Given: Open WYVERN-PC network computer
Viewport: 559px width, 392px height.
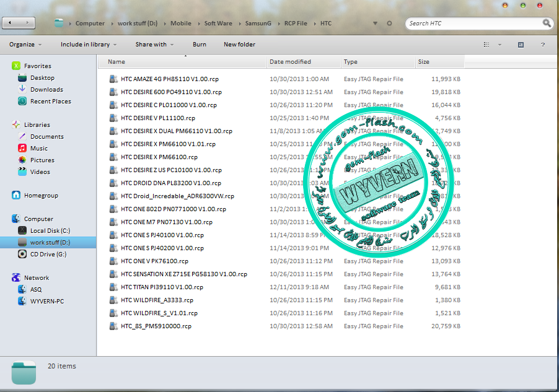Looking at the screenshot, I should pyautogui.click(x=47, y=301).
